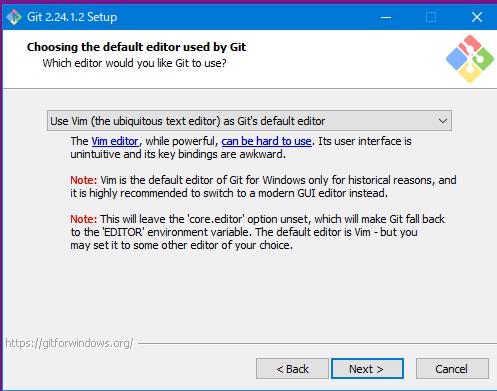Click the large Git logo in the header
The image size is (497, 391).
click(x=470, y=59)
